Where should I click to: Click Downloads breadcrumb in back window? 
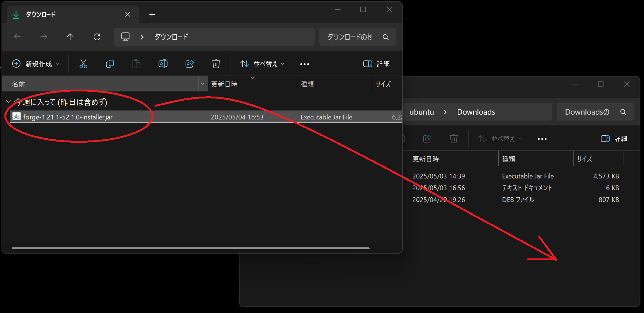[476, 112]
